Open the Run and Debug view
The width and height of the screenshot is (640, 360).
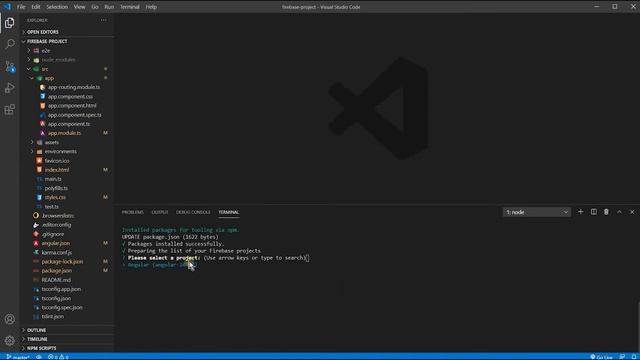[x=10, y=88]
